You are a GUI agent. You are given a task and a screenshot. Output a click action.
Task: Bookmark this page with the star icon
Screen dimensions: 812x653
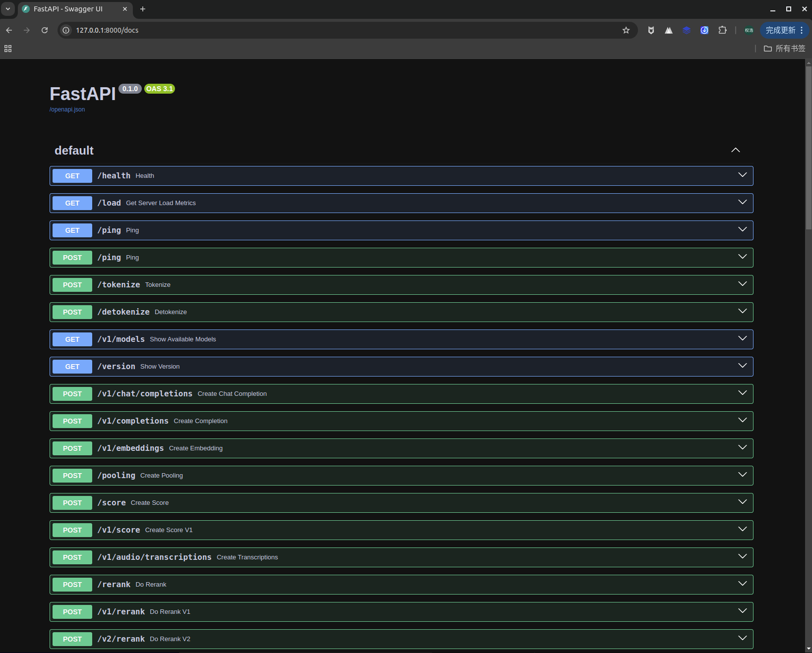[x=626, y=30]
